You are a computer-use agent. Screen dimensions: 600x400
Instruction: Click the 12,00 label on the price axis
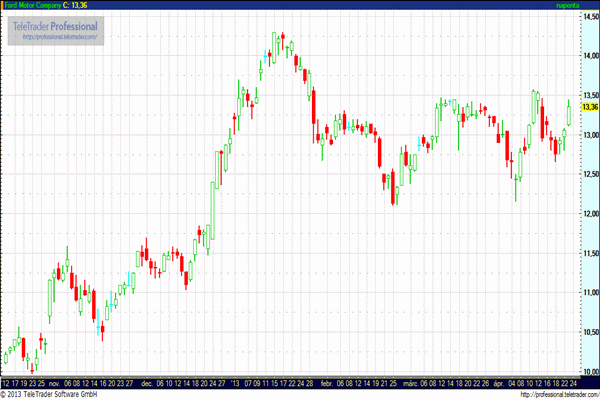[589, 213]
